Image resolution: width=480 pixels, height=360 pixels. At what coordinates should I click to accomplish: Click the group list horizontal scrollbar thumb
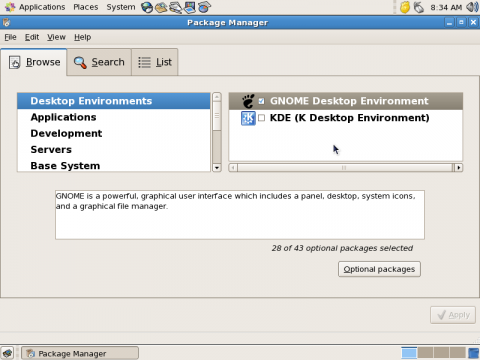(344, 168)
